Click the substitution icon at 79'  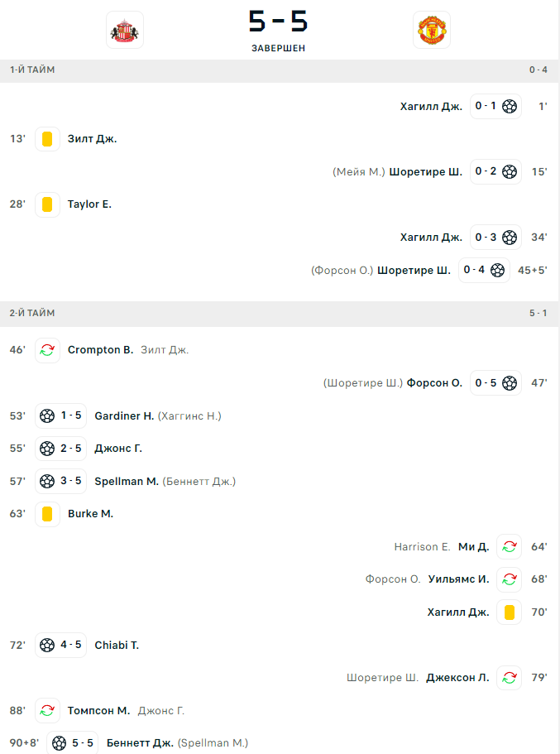[510, 678]
